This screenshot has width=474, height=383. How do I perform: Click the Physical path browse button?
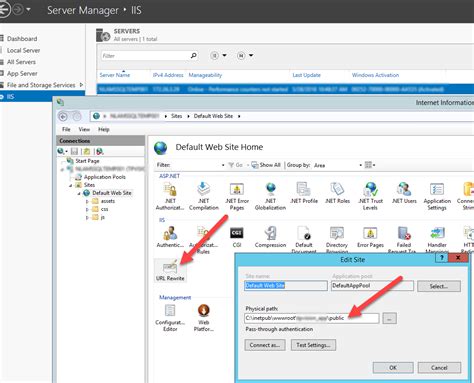tap(389, 318)
